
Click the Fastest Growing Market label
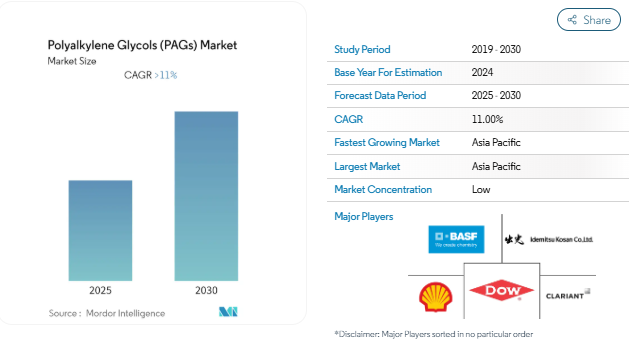point(387,142)
